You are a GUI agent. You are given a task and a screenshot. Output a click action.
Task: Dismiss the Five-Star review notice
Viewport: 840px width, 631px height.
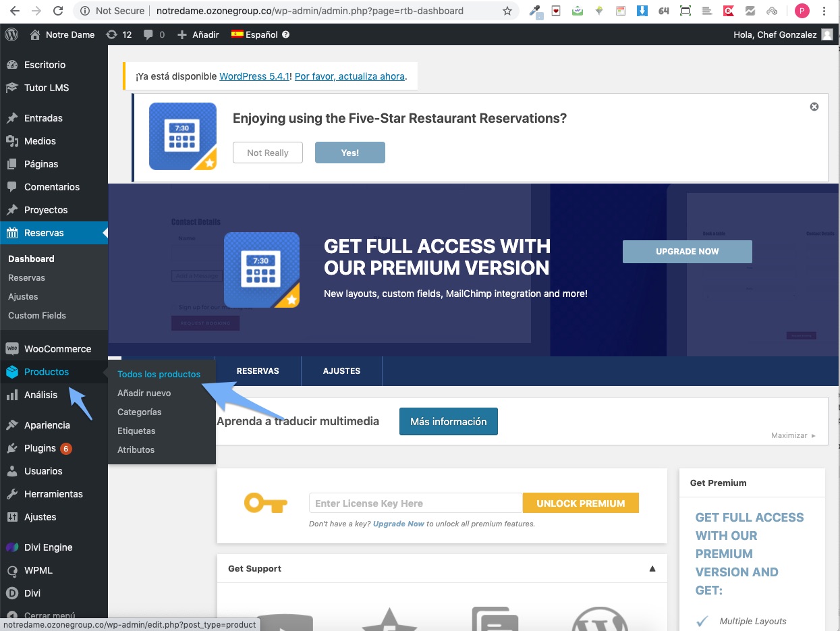coord(814,107)
